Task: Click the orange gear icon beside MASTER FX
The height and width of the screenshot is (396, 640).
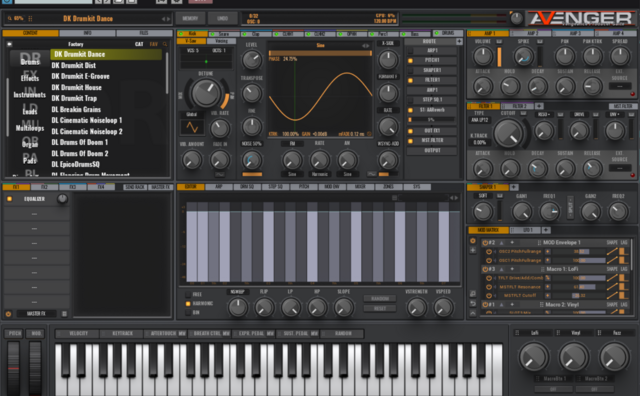Action: [x=8, y=314]
